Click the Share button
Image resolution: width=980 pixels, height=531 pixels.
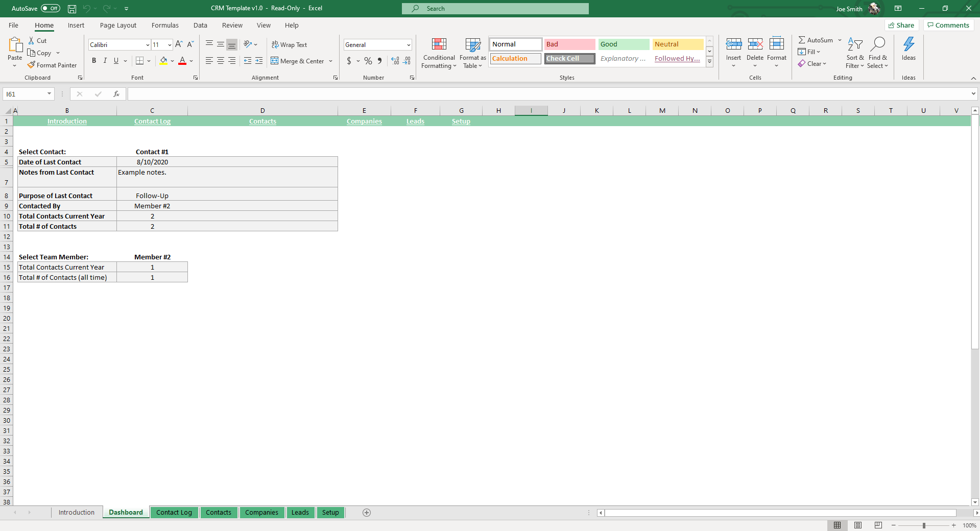[x=902, y=26]
